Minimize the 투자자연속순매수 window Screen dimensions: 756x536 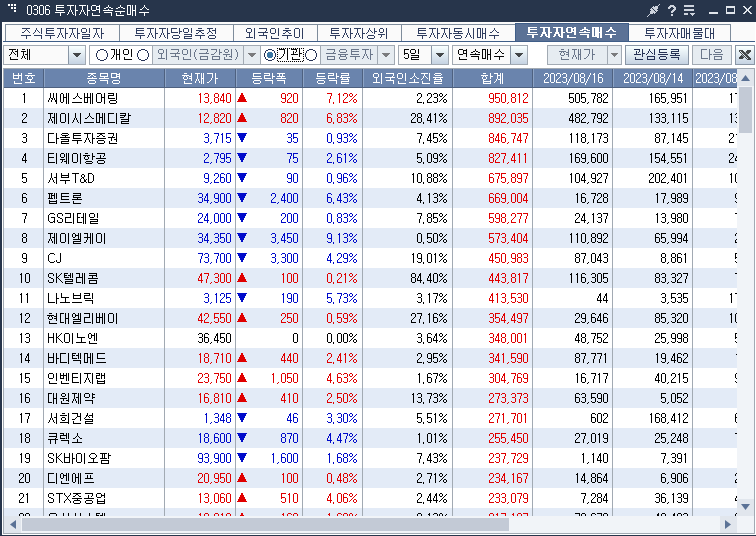tap(714, 11)
